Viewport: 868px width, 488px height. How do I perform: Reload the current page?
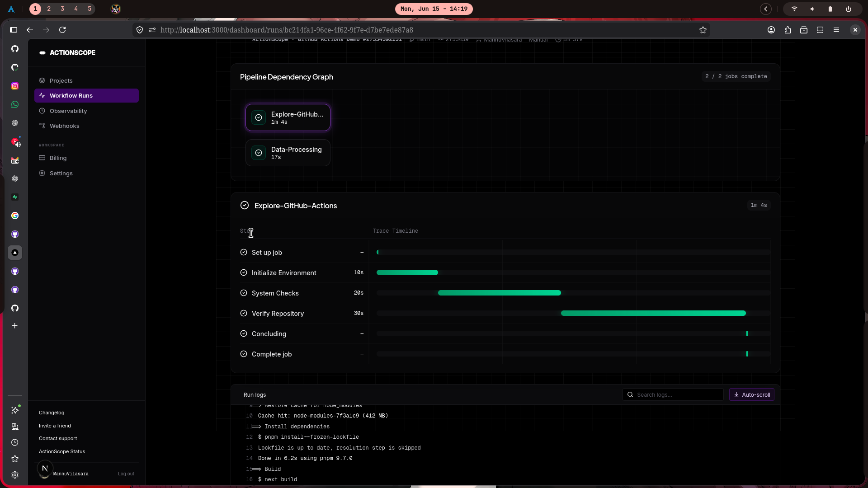click(x=62, y=30)
